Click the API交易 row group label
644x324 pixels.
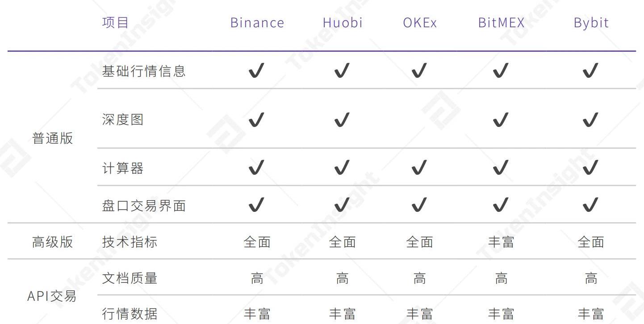tap(52, 296)
